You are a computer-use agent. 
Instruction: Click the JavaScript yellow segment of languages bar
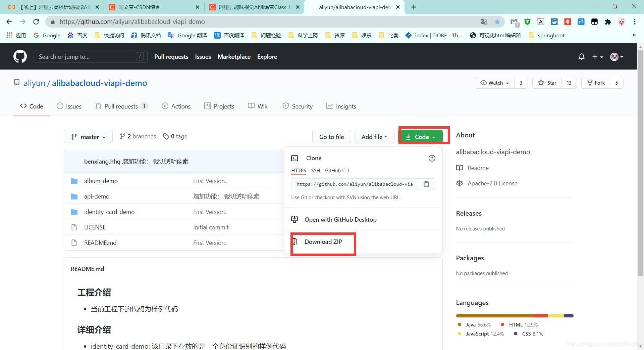click(556, 316)
